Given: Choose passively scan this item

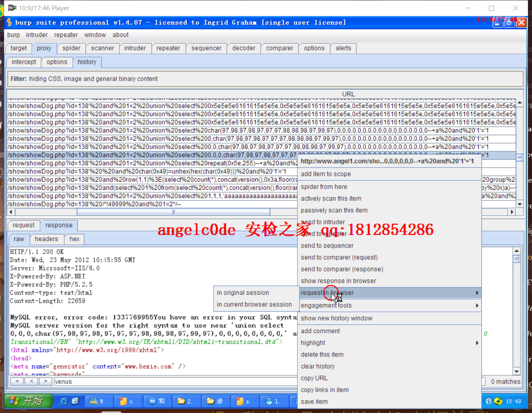Looking at the screenshot, I should point(389,211).
